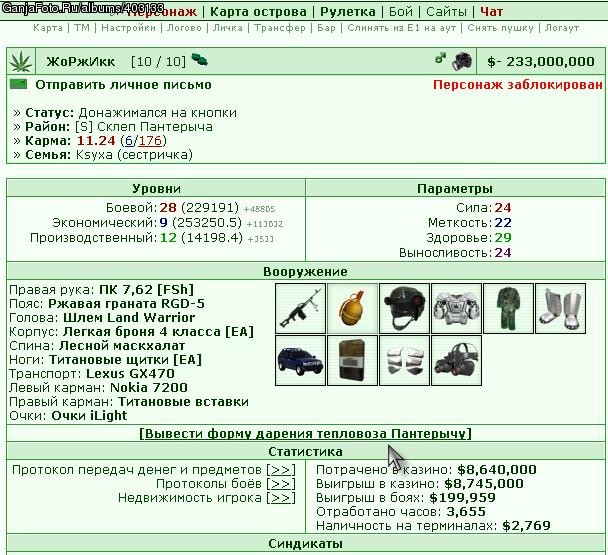The image size is (608, 555).
Task: Open the >> link for Протокол передач денег
Action: click(281, 470)
